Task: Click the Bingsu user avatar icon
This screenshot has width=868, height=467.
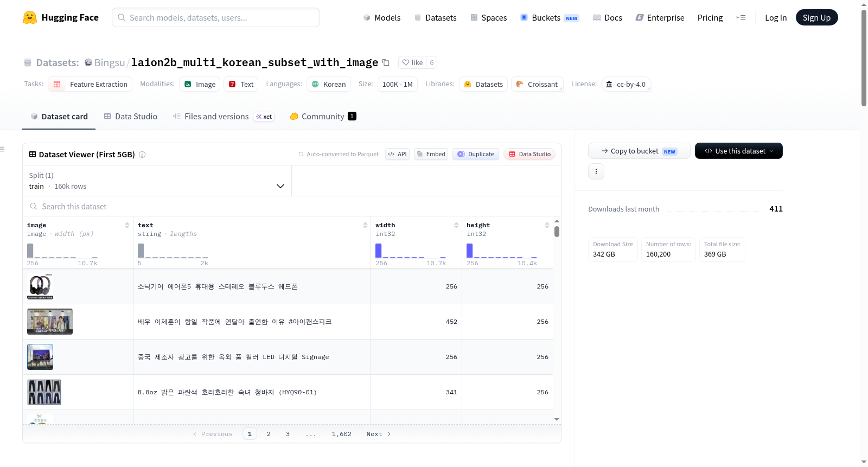Action: point(88,62)
